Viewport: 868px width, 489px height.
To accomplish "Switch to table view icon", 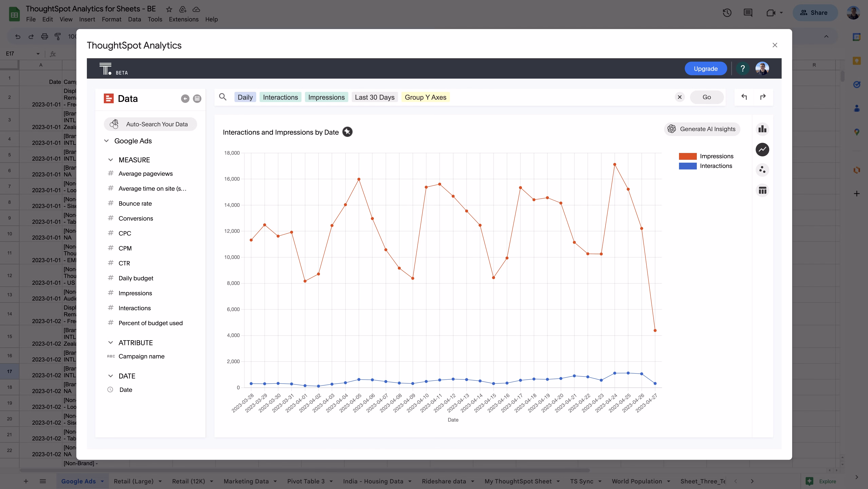I will pyautogui.click(x=762, y=190).
